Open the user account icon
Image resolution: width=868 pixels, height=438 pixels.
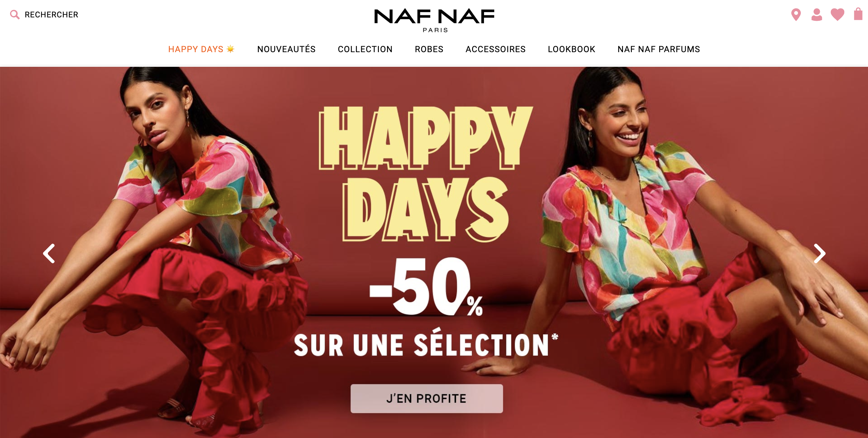[816, 15]
